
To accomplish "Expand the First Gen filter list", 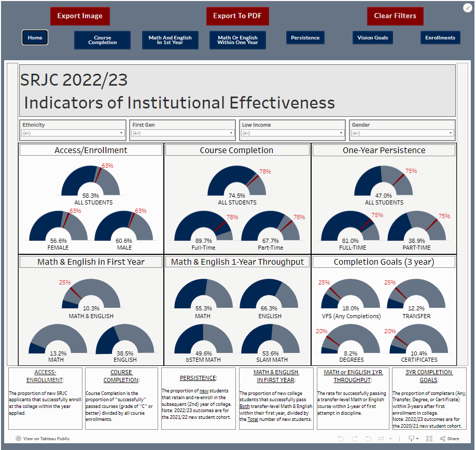I will pos(230,133).
